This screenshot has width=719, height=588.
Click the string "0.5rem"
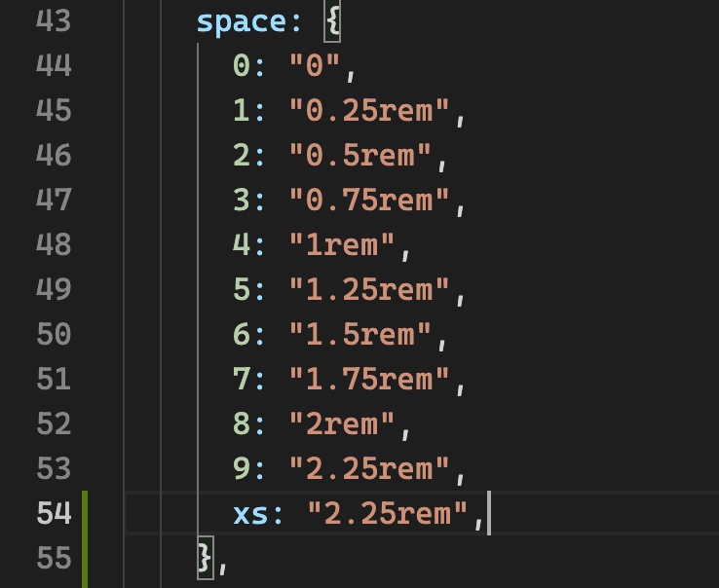[x=359, y=155]
